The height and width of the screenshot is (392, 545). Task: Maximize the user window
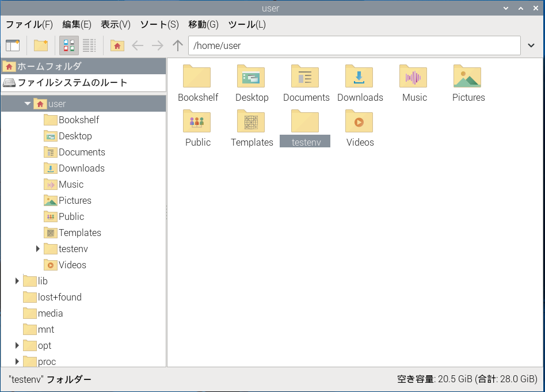point(521,8)
